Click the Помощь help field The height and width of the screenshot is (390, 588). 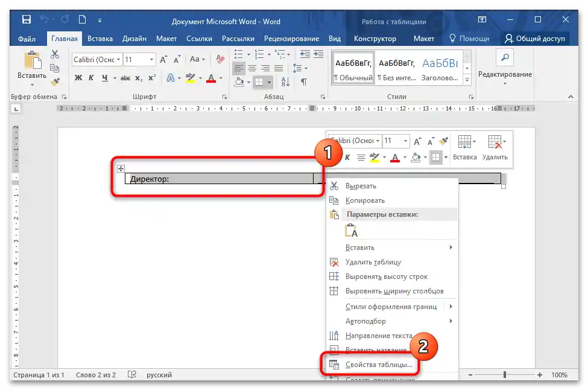(x=470, y=38)
